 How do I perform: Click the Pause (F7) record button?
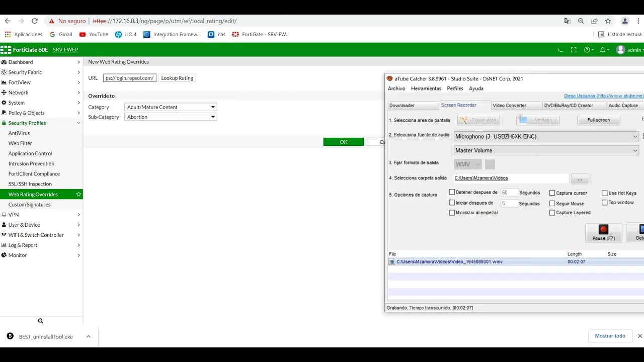[603, 233]
